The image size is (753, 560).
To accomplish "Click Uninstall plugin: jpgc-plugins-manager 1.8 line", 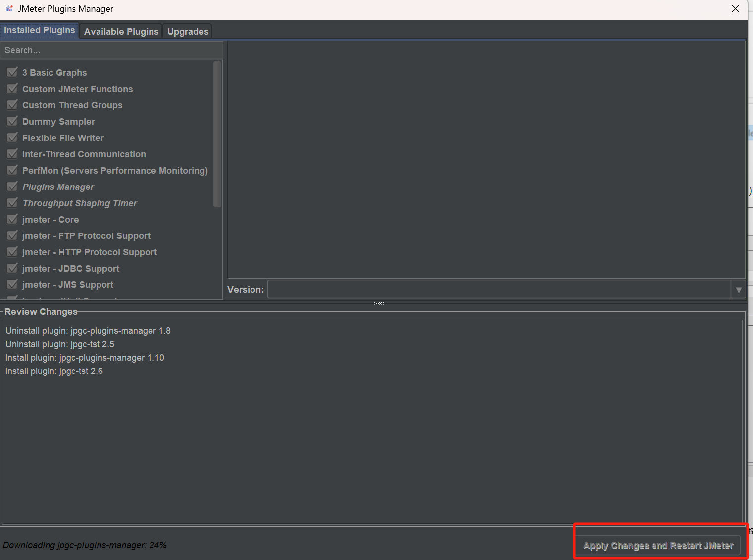I will [88, 331].
